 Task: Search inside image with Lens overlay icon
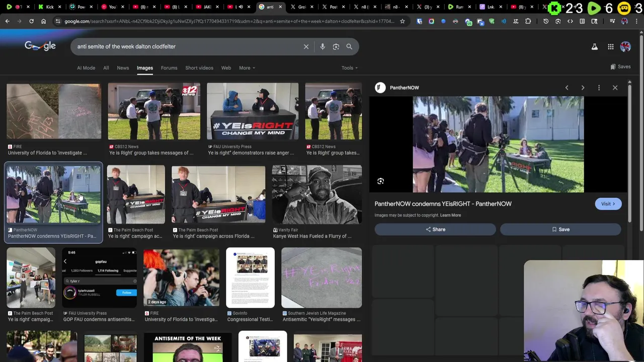(380, 181)
